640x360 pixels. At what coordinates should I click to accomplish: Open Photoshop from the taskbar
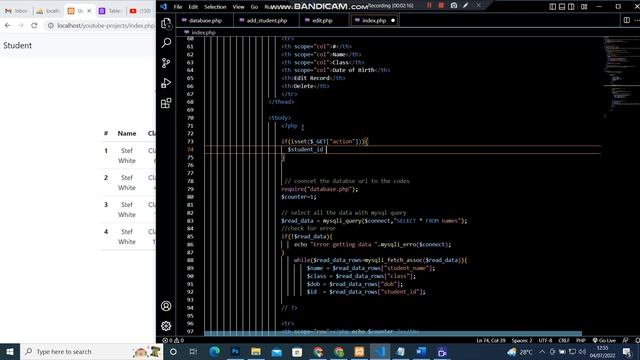[235, 351]
